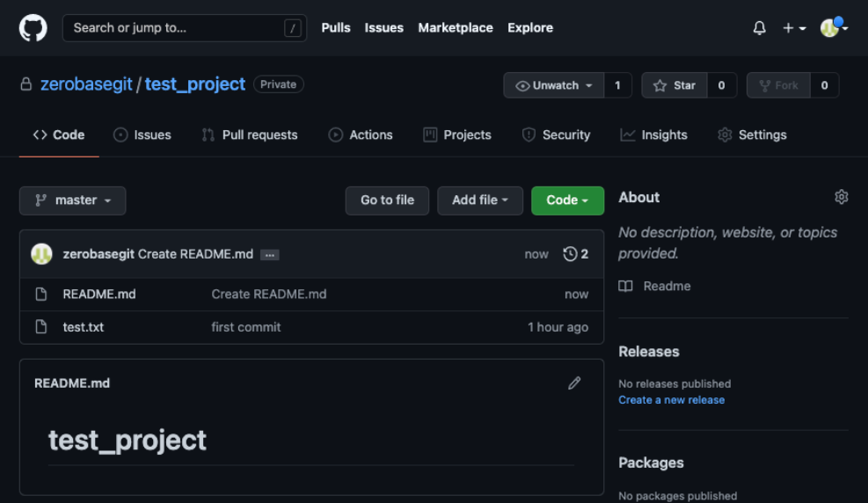868x503 pixels.
Task: Star the test_project repository
Action: (x=675, y=85)
